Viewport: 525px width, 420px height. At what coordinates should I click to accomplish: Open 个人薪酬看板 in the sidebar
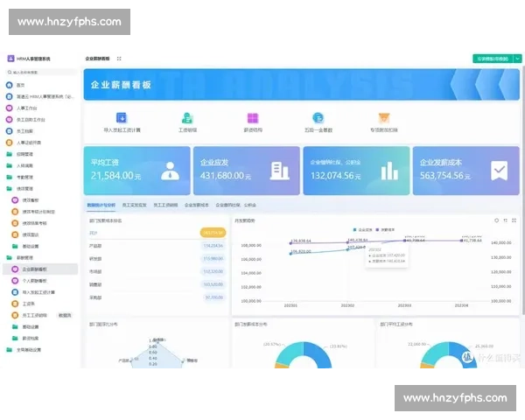tap(37, 281)
